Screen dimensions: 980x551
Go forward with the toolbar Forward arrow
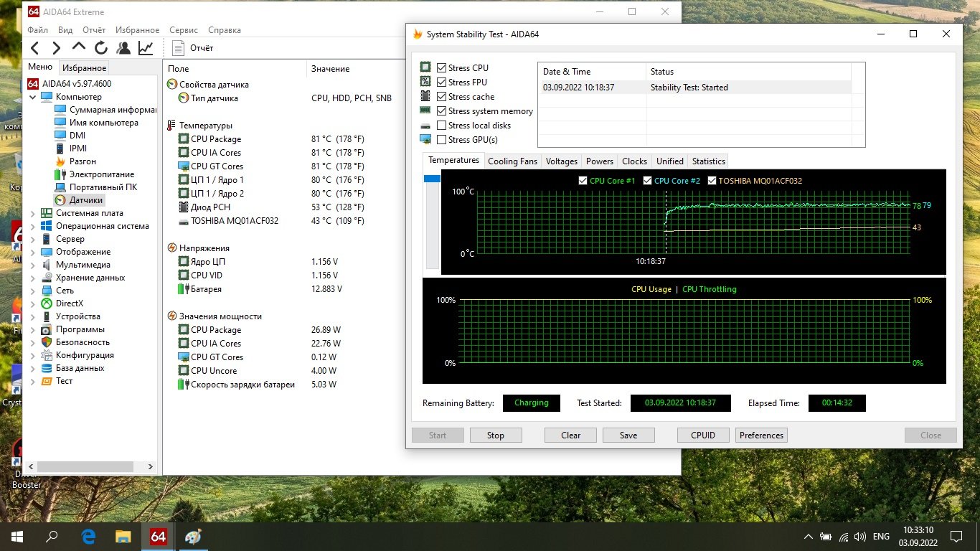pyautogui.click(x=56, y=48)
